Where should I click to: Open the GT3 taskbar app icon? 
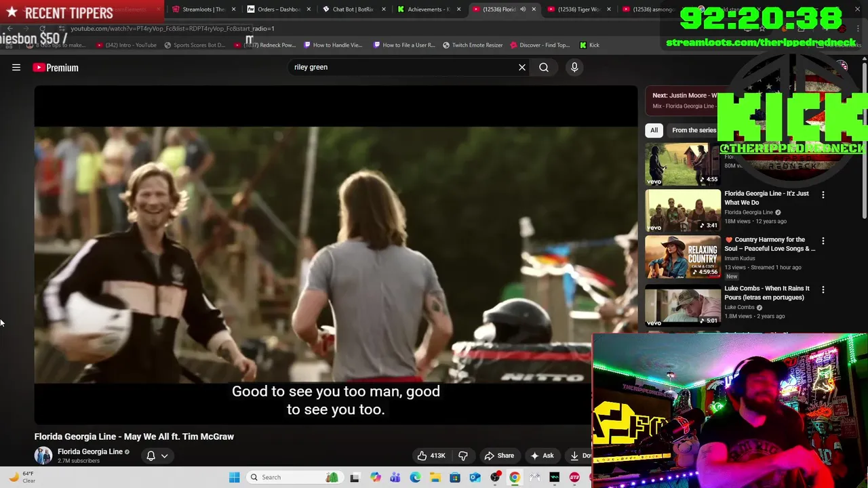tap(574, 477)
